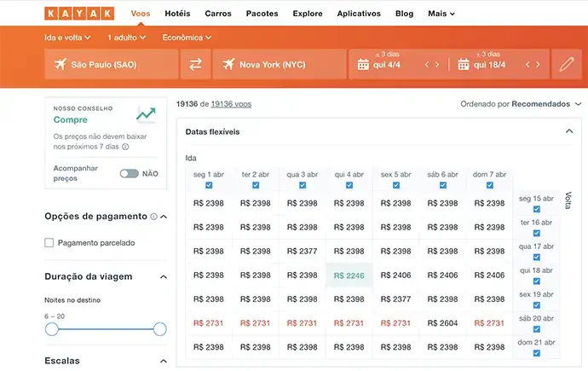Click Compre advice text
The width and height of the screenshot is (588, 371).
71,119
